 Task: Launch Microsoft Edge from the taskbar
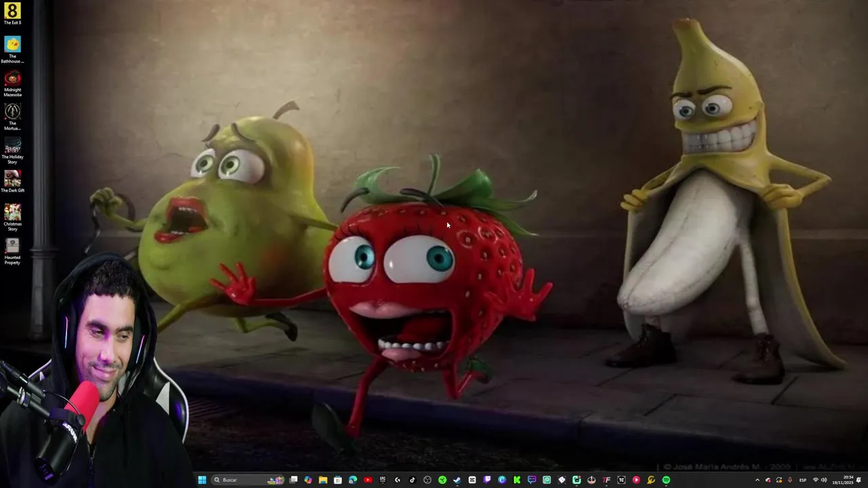click(353, 480)
